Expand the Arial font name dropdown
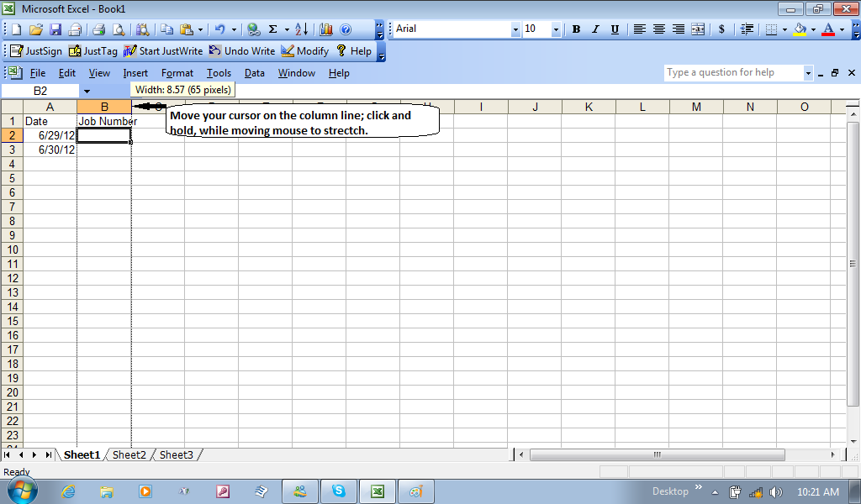Image resolution: width=861 pixels, height=504 pixels. click(x=515, y=29)
